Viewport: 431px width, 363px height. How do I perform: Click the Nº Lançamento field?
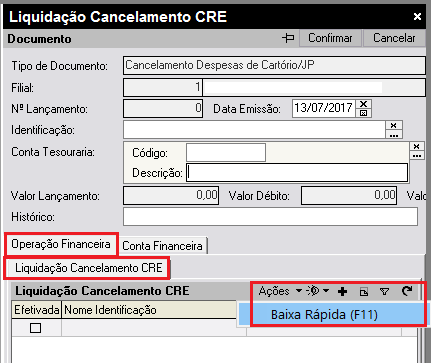tap(163, 108)
